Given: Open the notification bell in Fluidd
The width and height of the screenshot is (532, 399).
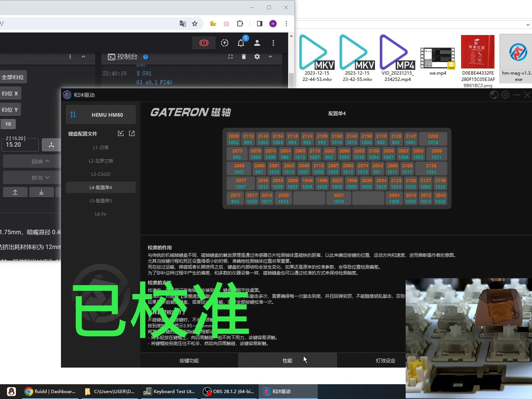Looking at the screenshot, I should [241, 43].
